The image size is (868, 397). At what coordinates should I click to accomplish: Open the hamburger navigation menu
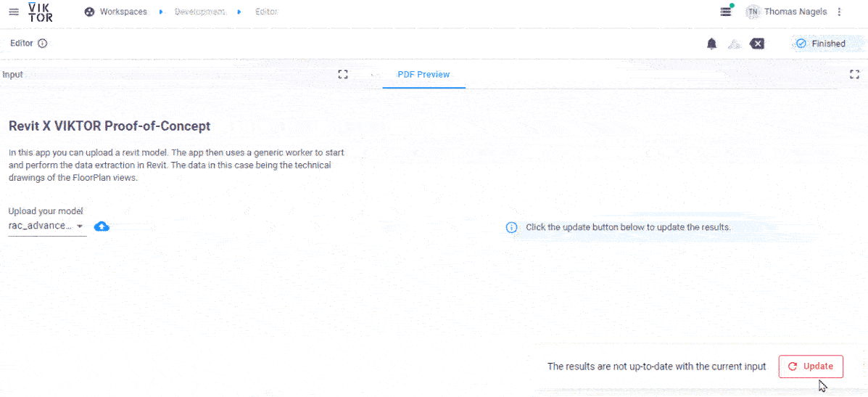pyautogui.click(x=14, y=12)
